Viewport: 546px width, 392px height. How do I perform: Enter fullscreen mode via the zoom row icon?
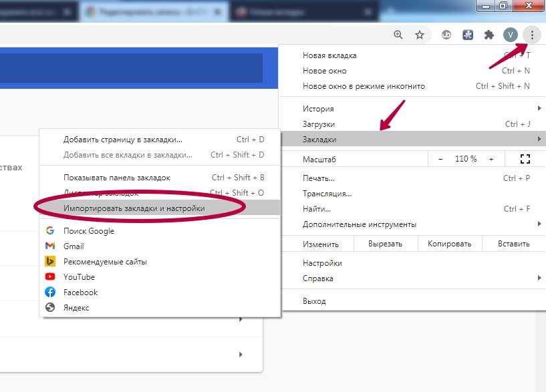point(525,159)
